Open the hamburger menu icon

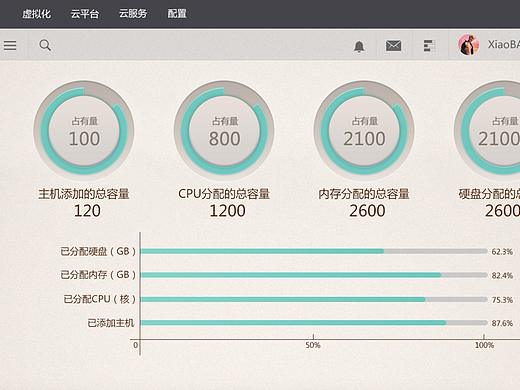tap(10, 45)
